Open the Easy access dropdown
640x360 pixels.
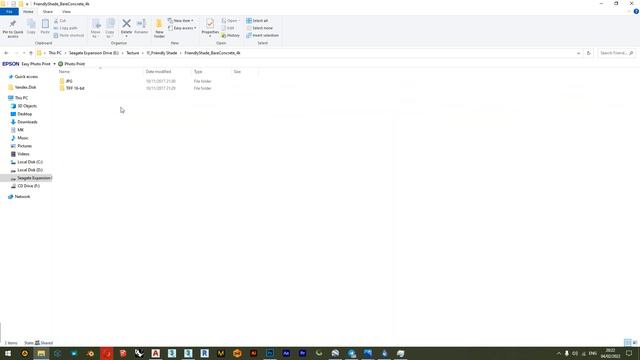tap(182, 28)
